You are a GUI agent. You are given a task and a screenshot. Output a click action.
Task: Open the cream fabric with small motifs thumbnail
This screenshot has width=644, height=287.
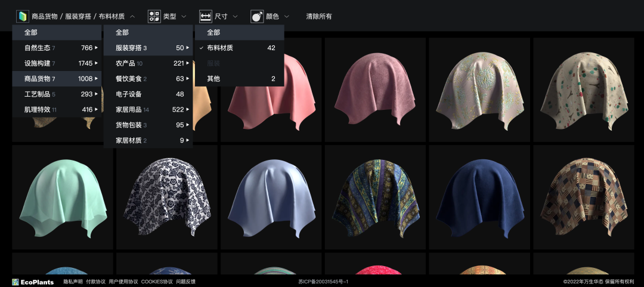(584, 90)
